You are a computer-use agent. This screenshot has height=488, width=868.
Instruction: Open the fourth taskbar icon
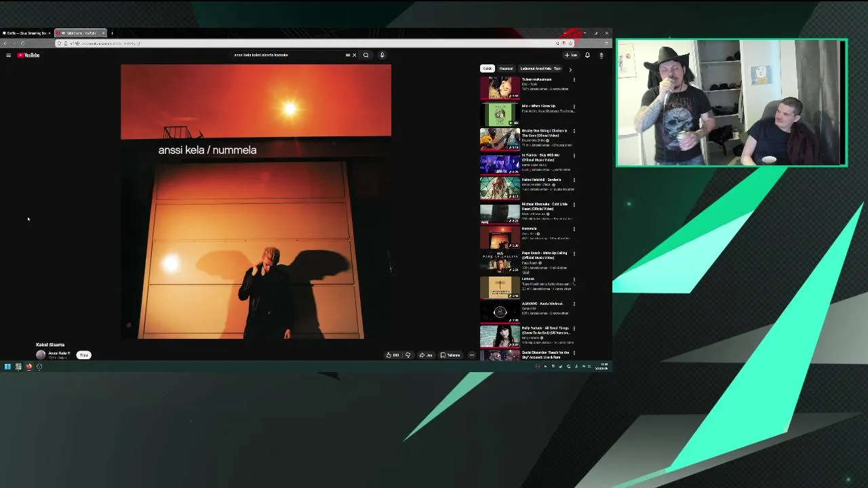tap(39, 367)
